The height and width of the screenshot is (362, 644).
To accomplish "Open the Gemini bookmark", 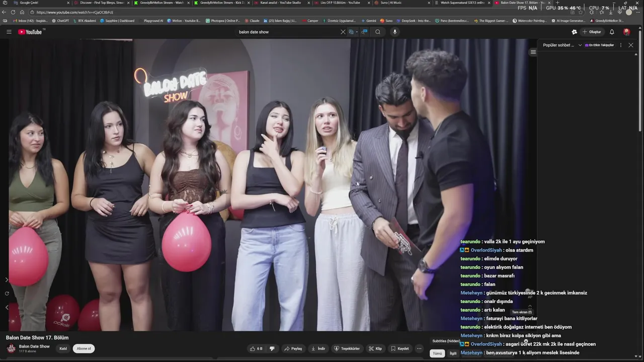I will coord(368,21).
